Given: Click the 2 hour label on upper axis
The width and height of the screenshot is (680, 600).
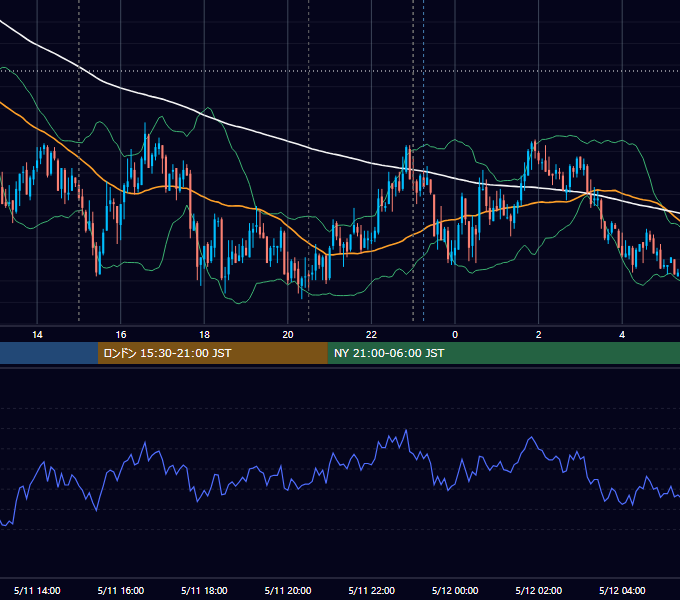Looking at the screenshot, I should (538, 335).
